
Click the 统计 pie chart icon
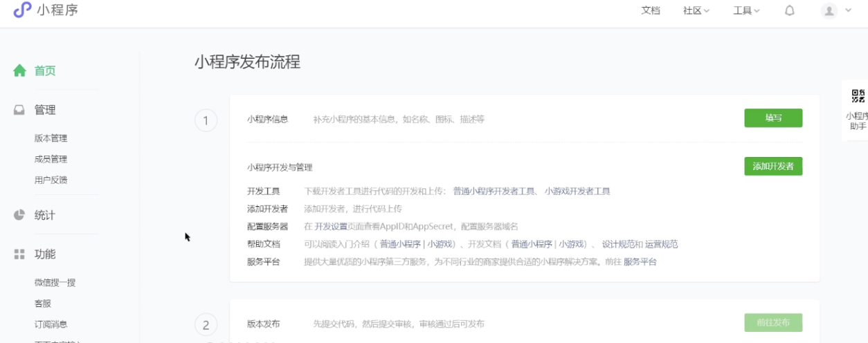(x=19, y=215)
